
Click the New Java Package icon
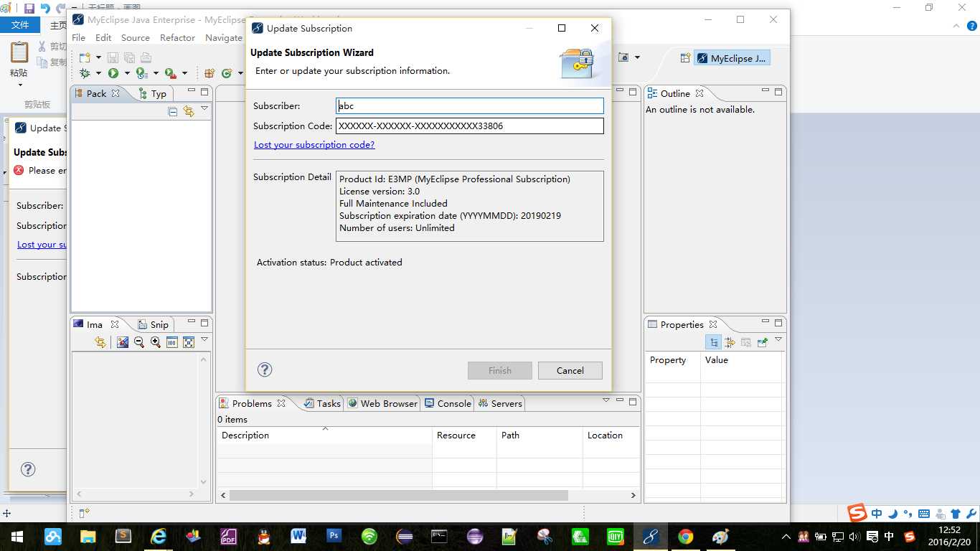pos(209,73)
